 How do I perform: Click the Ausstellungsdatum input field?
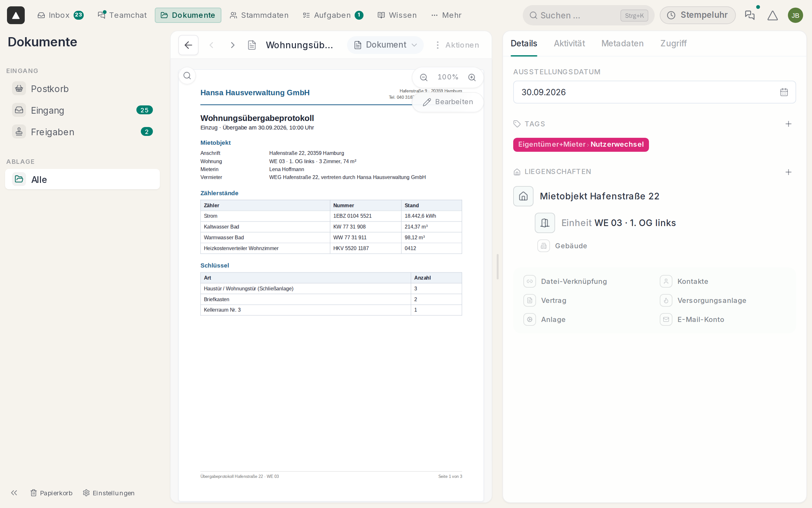pos(654,92)
